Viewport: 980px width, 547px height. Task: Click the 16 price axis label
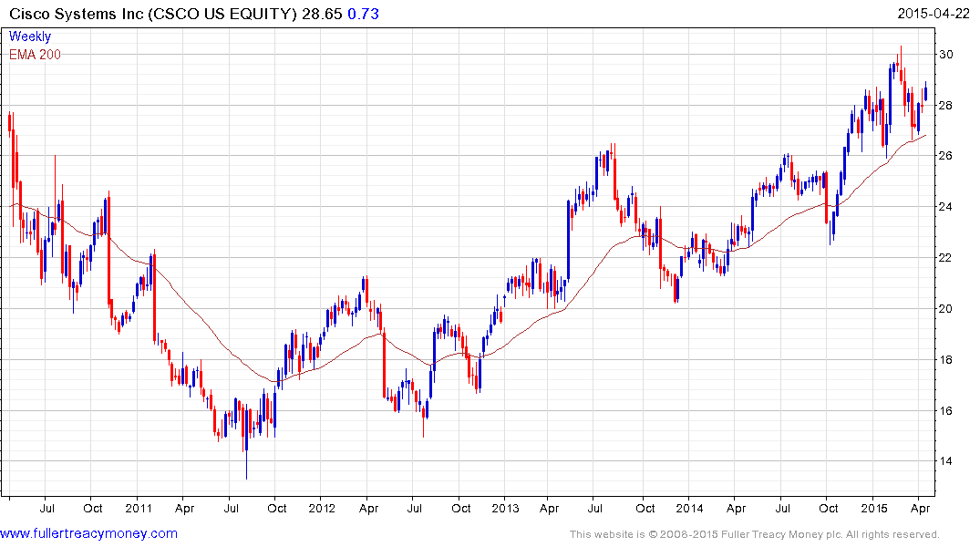pyautogui.click(x=945, y=411)
